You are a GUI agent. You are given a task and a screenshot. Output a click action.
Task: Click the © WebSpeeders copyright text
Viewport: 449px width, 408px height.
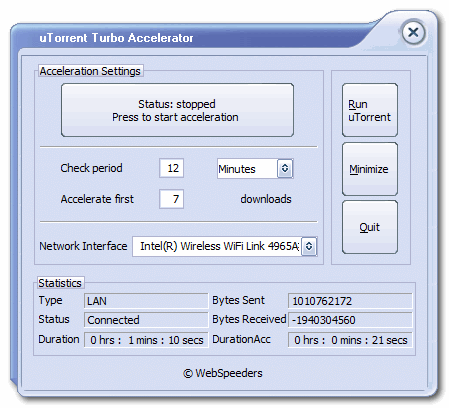pyautogui.click(x=223, y=373)
